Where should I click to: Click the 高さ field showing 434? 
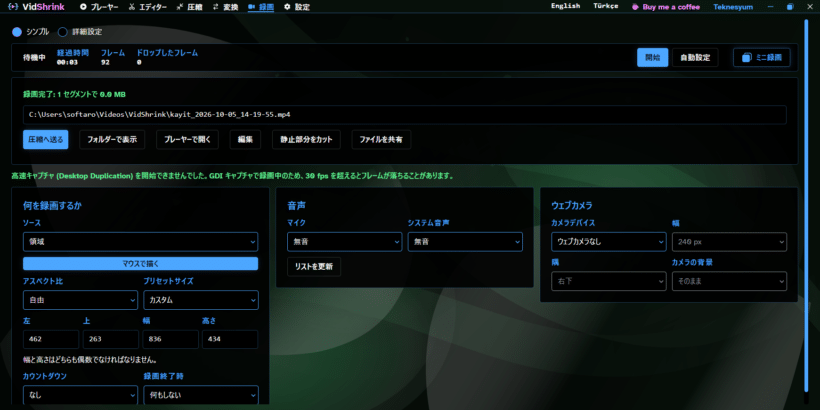click(x=230, y=339)
